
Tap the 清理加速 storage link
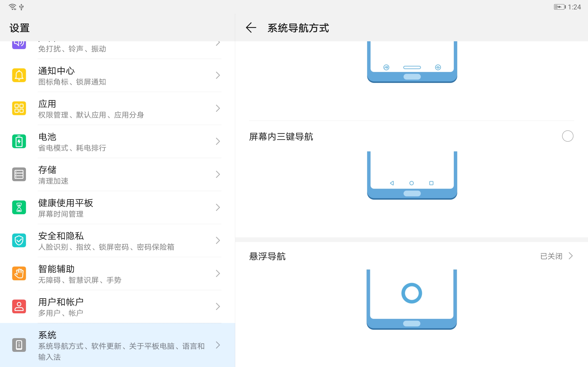click(x=53, y=181)
